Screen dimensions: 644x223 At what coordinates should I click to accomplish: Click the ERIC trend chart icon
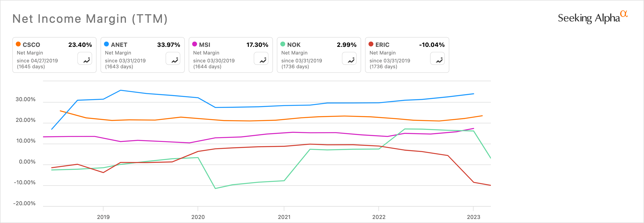pos(437,59)
